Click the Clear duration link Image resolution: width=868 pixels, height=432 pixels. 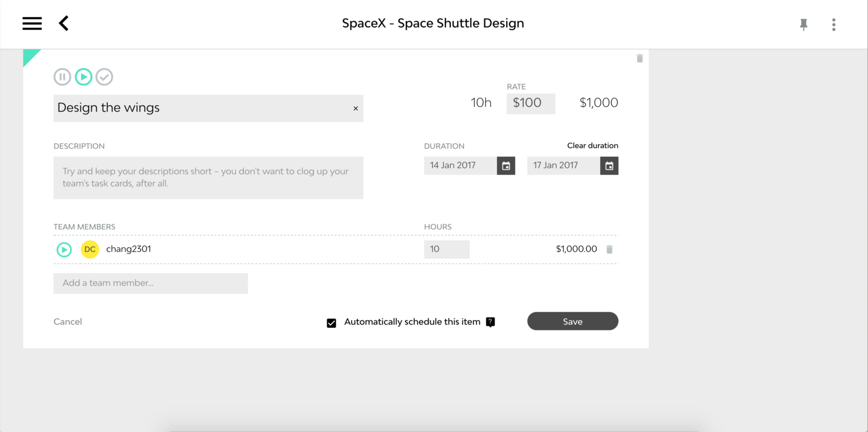coord(592,145)
